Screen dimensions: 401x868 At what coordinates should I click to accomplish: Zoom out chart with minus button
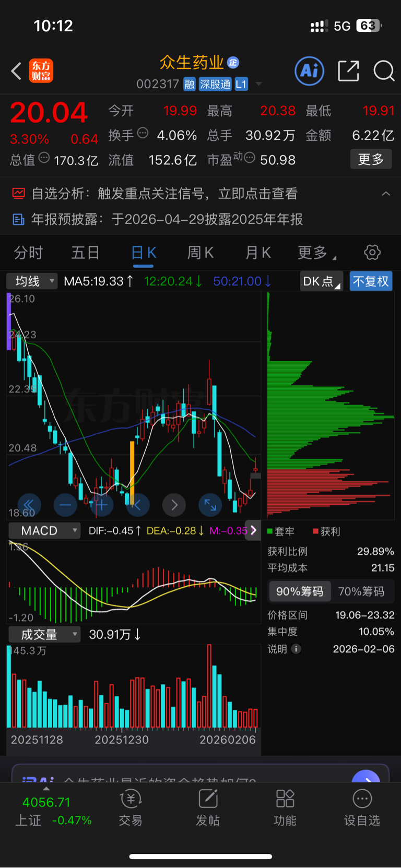tap(65, 505)
